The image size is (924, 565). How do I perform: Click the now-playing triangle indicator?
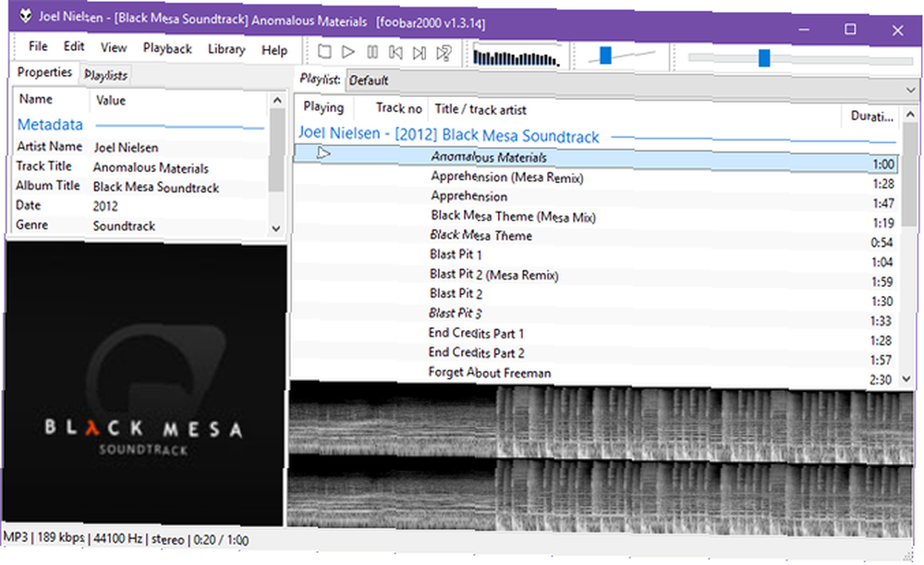coord(323,154)
